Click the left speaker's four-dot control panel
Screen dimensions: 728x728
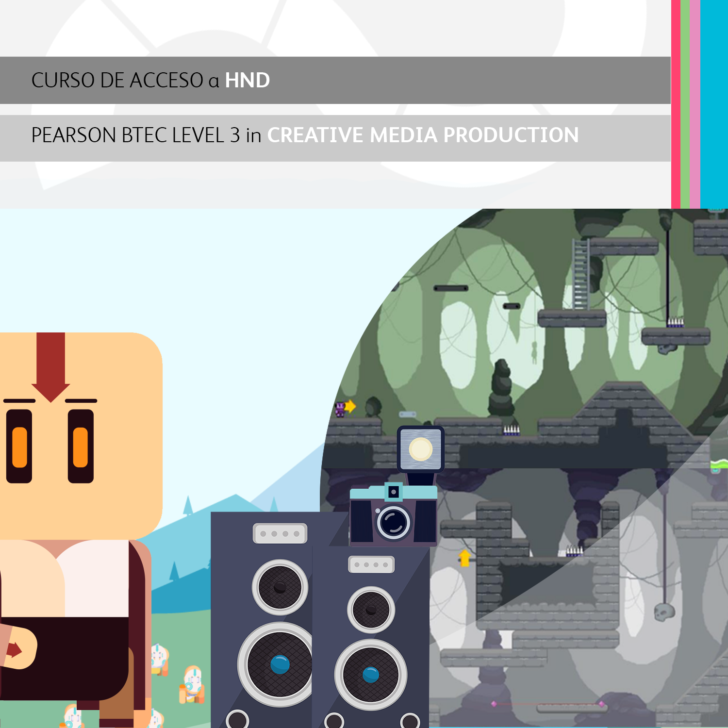coord(280,533)
